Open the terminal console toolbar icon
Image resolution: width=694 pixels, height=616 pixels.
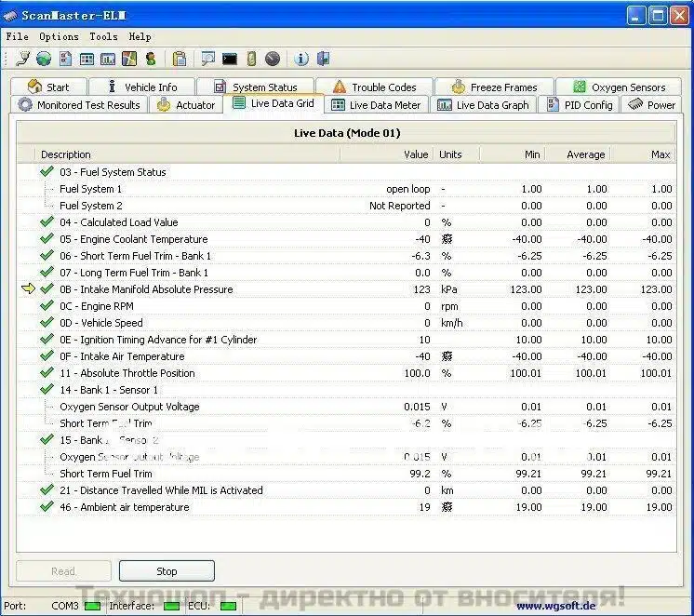coord(229,59)
